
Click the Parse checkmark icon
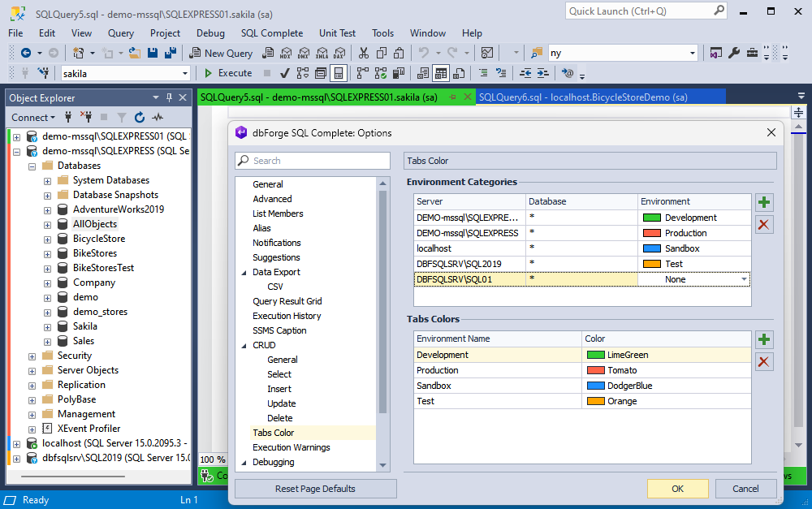point(284,74)
